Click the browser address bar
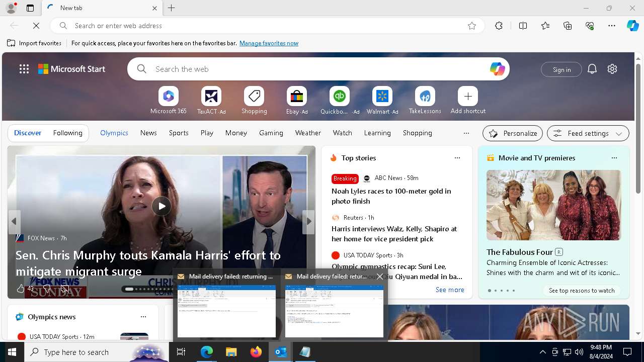The height and width of the screenshot is (362, 644). (x=267, y=26)
